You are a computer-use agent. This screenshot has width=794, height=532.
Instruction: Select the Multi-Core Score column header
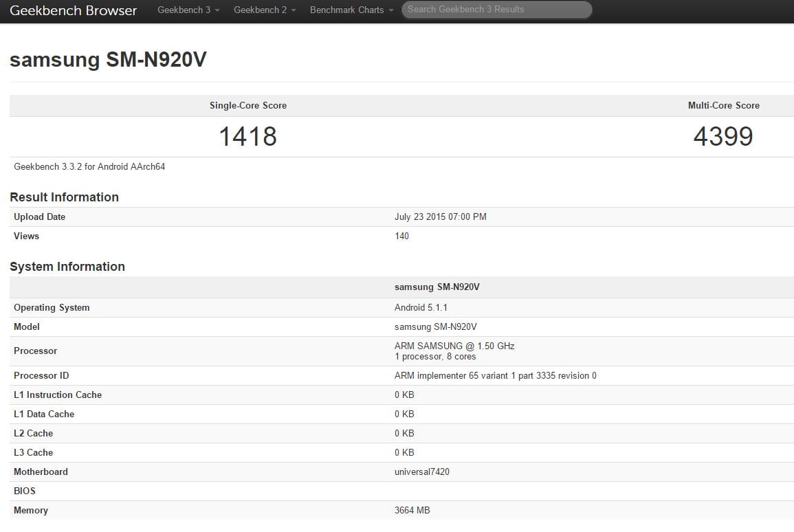(x=723, y=106)
